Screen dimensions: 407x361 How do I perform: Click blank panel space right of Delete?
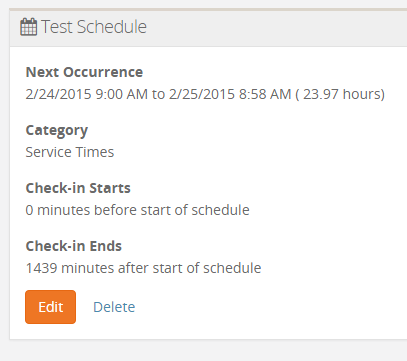click(270, 307)
